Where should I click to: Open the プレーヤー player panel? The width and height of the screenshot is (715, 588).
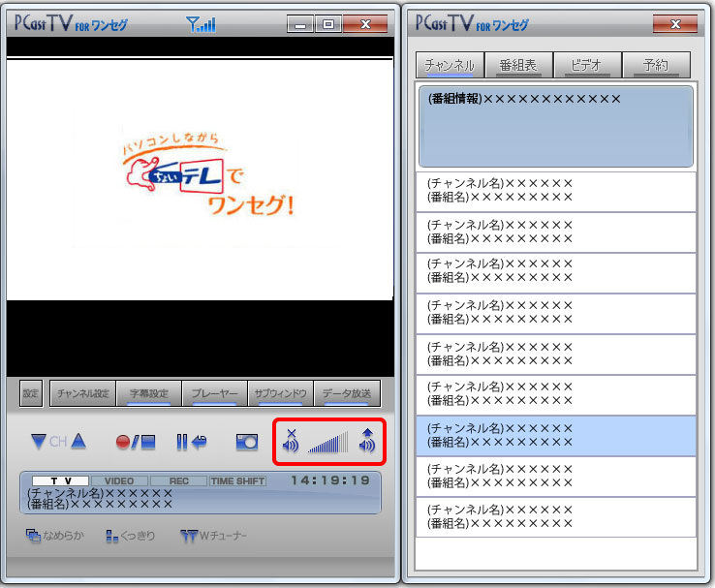[x=214, y=393]
